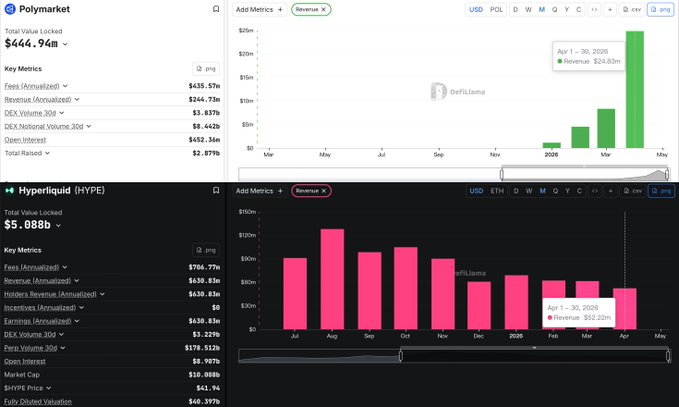Image resolution: width=679 pixels, height=407 pixels.
Task: Remove Revenue metric from Polymarket chart
Action: pyautogui.click(x=323, y=10)
